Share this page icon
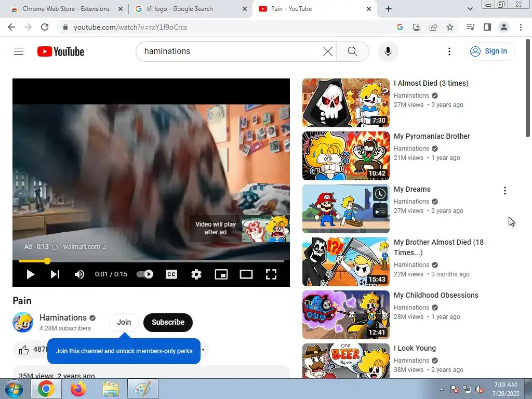532x399 pixels. 433,27
